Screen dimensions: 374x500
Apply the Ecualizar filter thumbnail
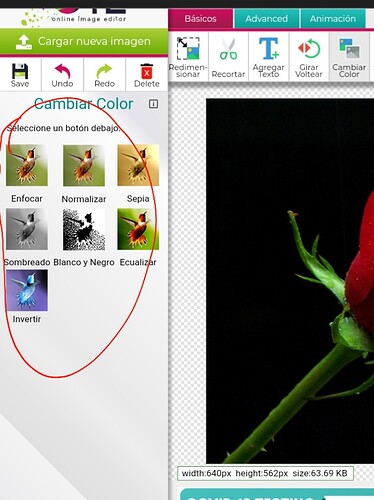coord(138,229)
